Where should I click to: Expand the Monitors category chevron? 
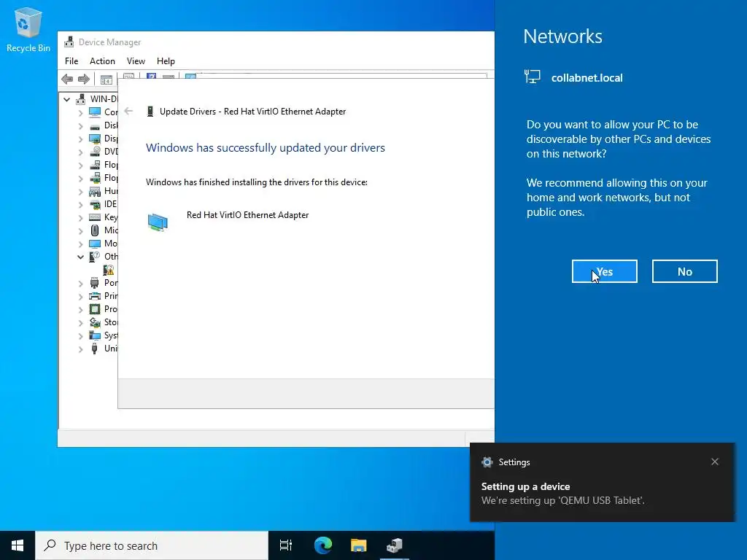coord(80,244)
